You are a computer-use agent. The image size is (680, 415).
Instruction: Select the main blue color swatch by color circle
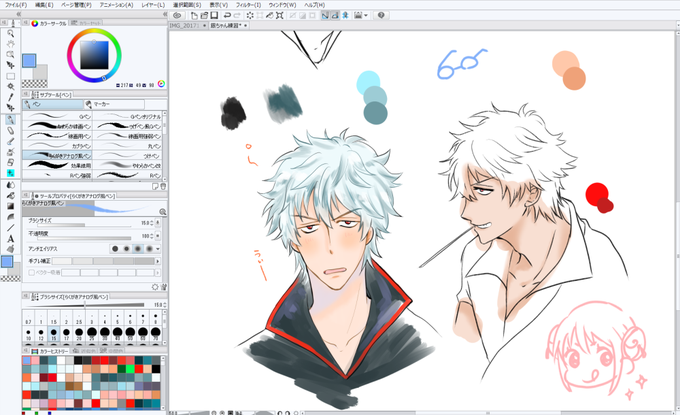tap(29, 61)
